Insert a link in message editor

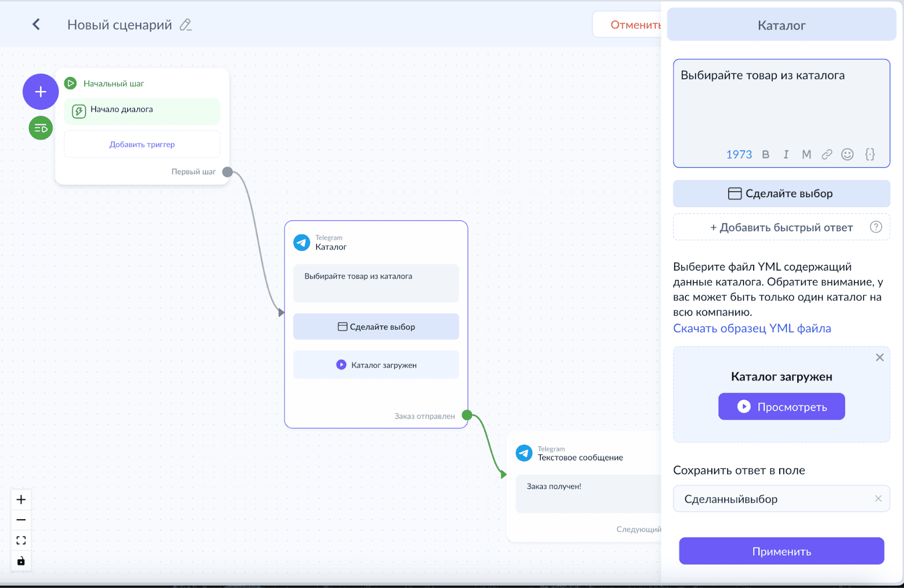point(827,155)
